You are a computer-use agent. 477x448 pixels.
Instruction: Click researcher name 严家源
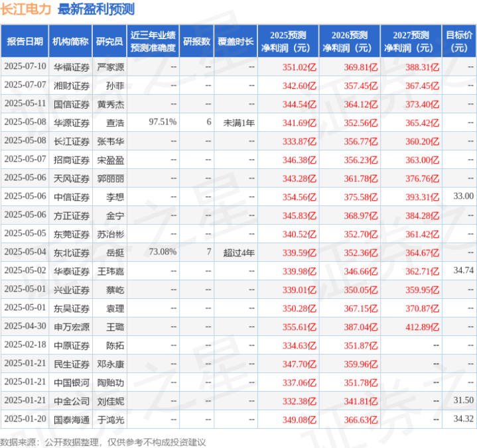[111, 67]
